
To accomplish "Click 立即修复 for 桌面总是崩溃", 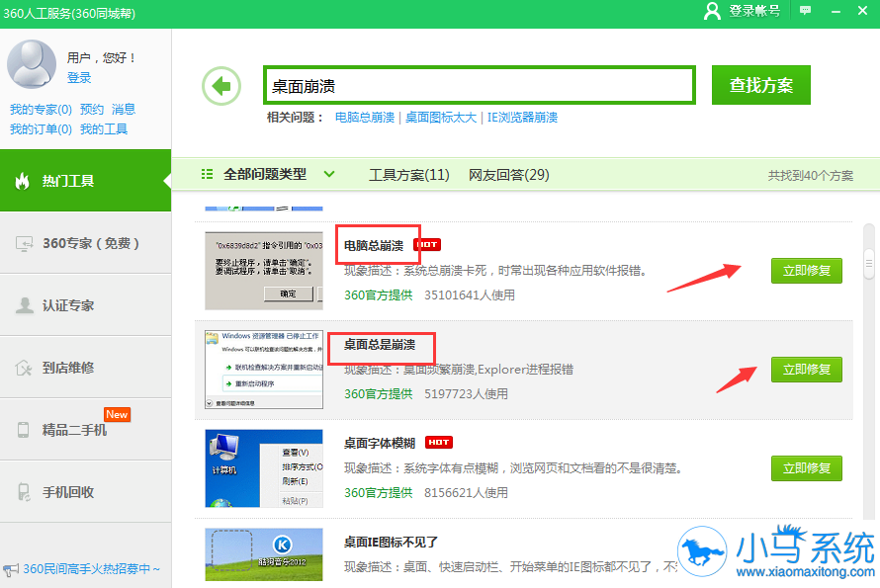I will pos(807,370).
